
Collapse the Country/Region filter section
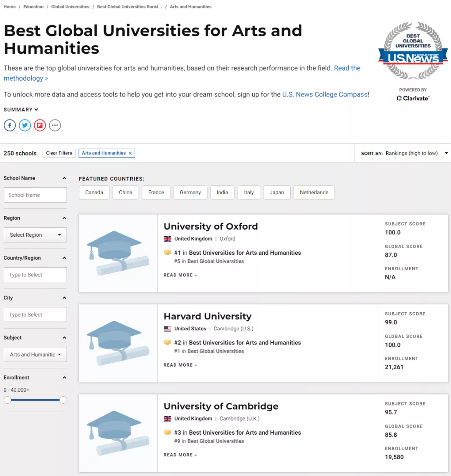(x=64, y=258)
